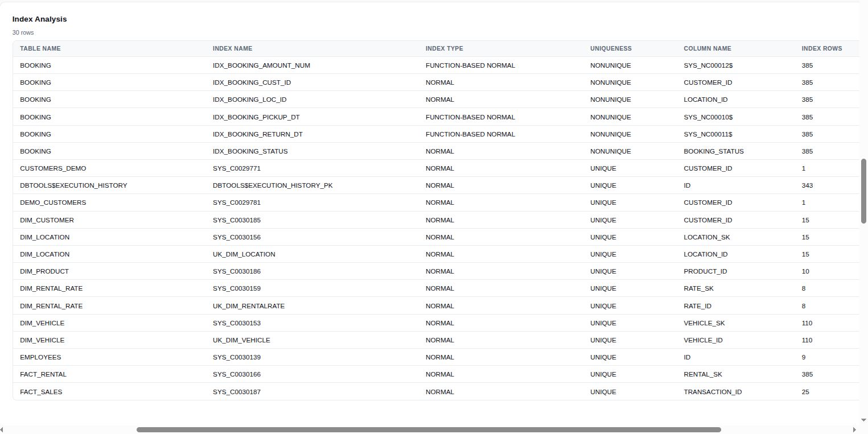Click the SYS_NC00011$ column name cell
Screen dimensions: 868x434
click(x=708, y=134)
